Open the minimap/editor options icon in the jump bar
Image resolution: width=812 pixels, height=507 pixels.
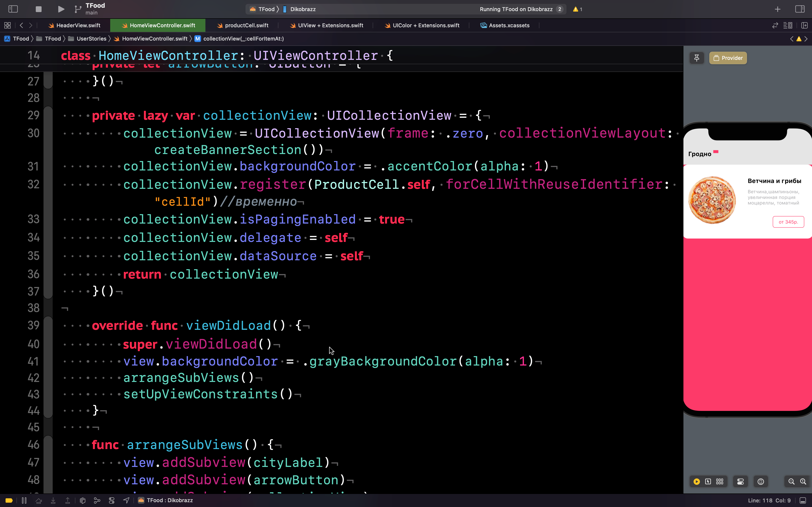[x=788, y=25]
